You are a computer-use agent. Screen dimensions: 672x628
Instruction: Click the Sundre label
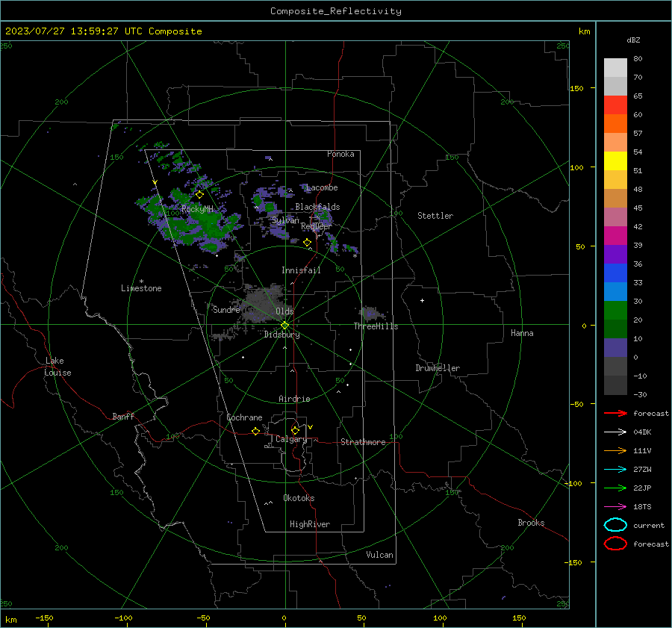click(226, 310)
